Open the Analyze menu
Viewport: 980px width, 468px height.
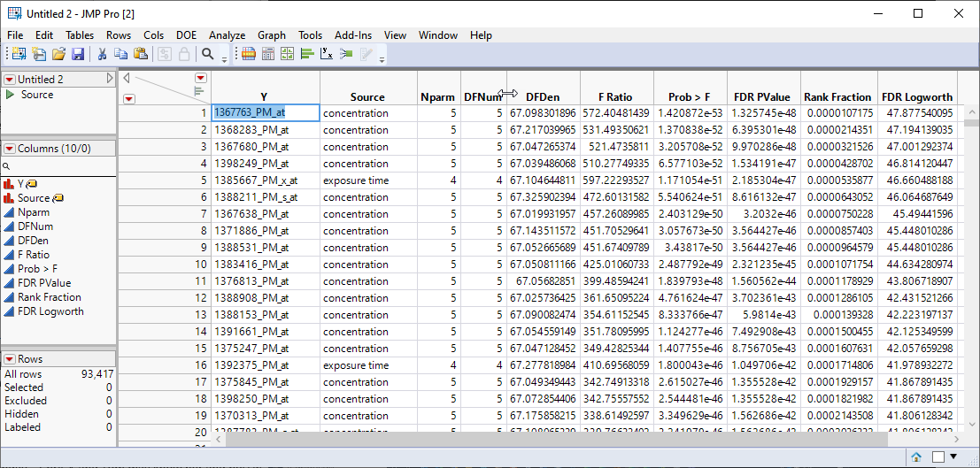pyautogui.click(x=227, y=35)
